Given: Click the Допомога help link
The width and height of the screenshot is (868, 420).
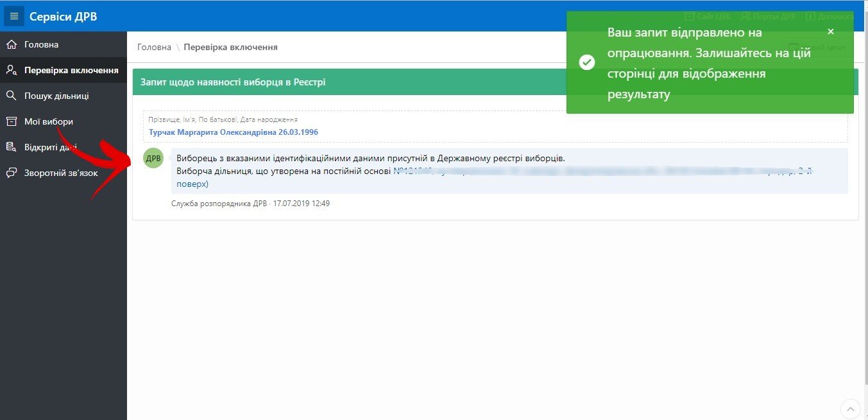Looking at the screenshot, I should 830,16.
